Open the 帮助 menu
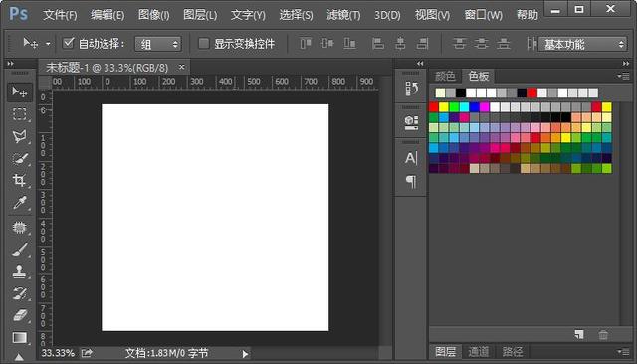The image size is (637, 364). click(x=528, y=16)
